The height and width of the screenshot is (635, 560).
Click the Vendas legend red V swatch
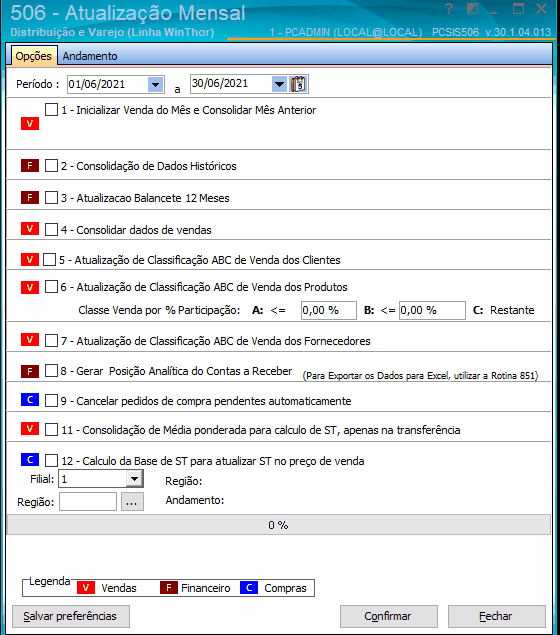[x=86, y=588]
